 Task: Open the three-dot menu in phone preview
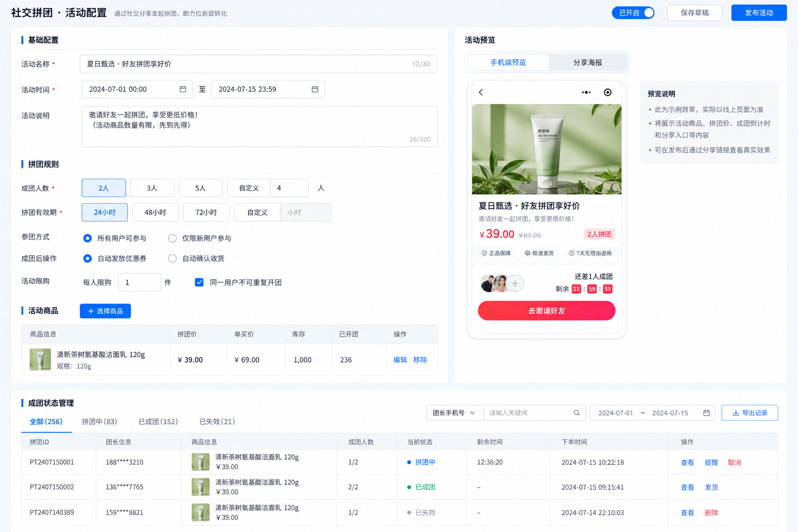586,92
